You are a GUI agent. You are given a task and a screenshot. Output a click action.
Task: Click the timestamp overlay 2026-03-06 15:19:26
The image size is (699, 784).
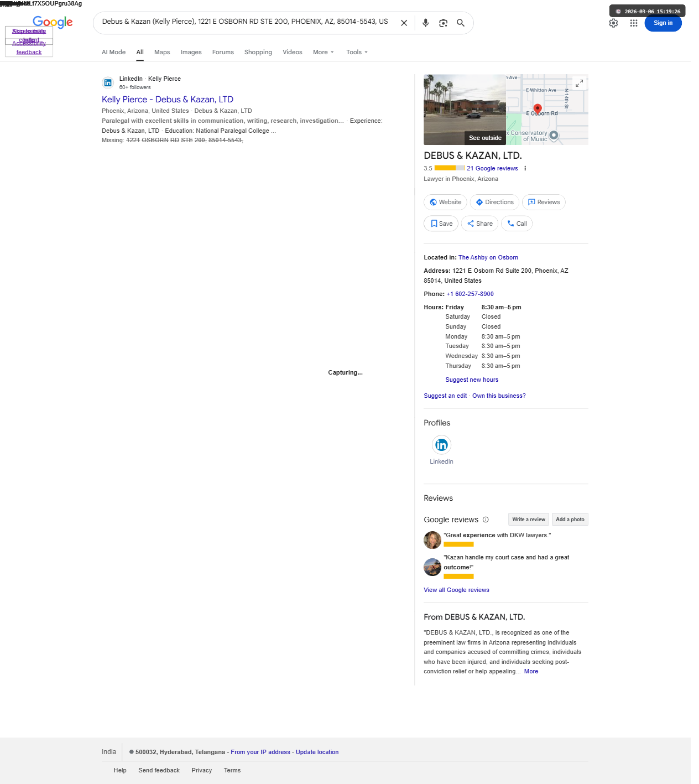coord(648,11)
